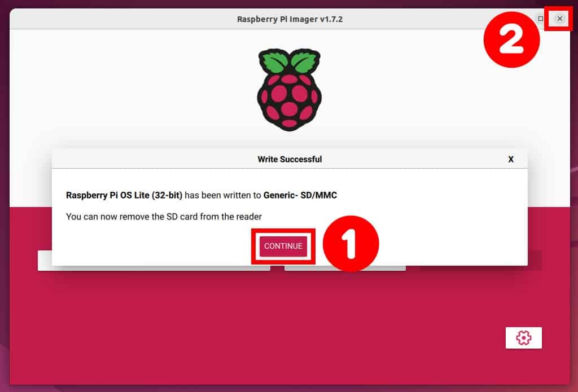Click 'You can now remove the SD card' message
The height and width of the screenshot is (392, 578).
[x=164, y=217]
